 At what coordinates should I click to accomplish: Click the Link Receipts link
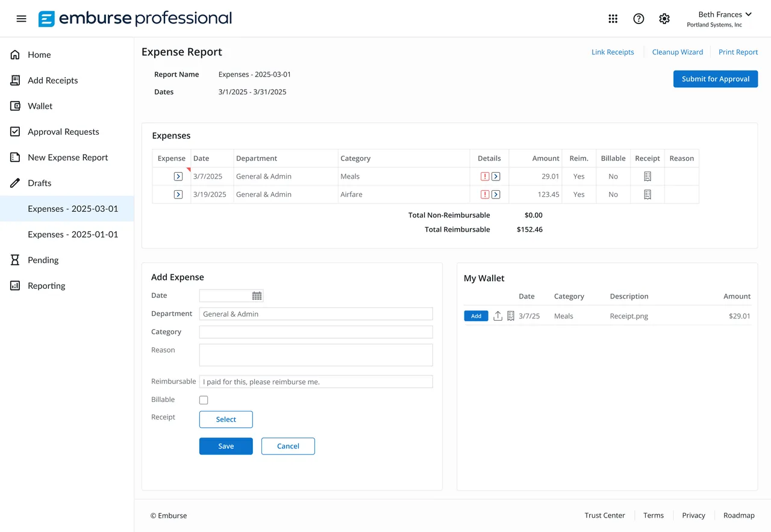[613, 52]
